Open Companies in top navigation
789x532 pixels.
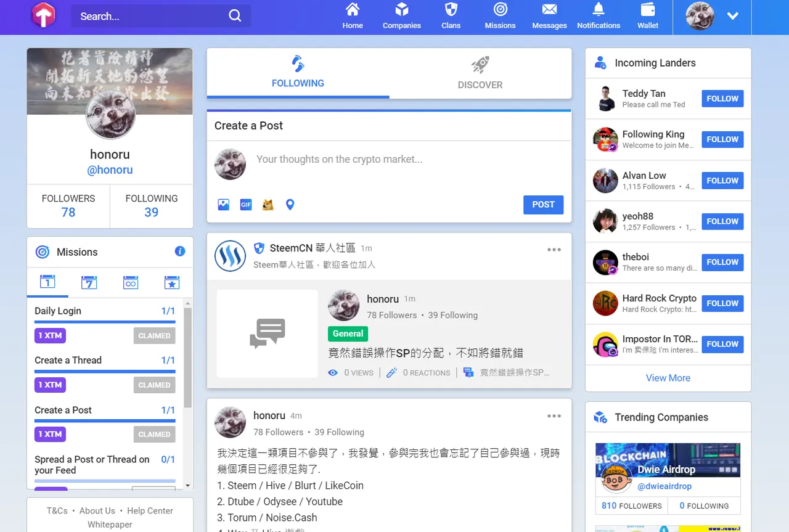click(402, 17)
